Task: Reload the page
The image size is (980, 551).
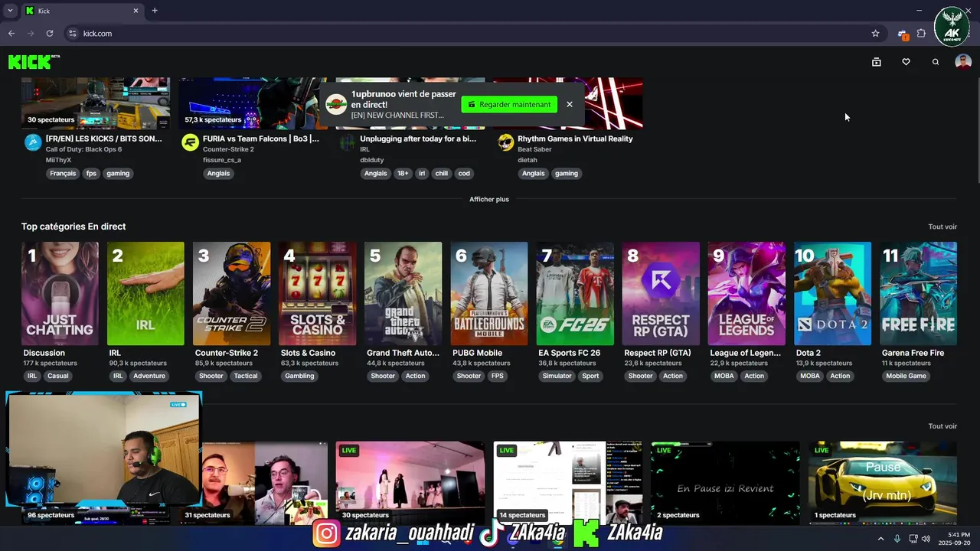Action: point(50,34)
